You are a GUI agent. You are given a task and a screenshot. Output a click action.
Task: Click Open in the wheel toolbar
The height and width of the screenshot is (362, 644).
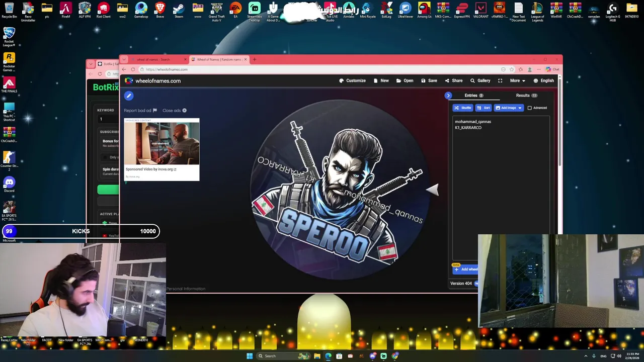click(x=405, y=80)
